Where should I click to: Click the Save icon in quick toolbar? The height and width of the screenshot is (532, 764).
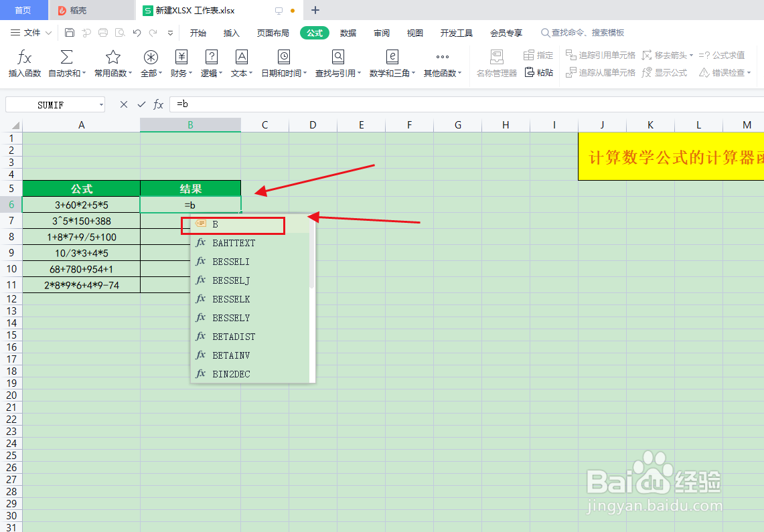click(70, 33)
